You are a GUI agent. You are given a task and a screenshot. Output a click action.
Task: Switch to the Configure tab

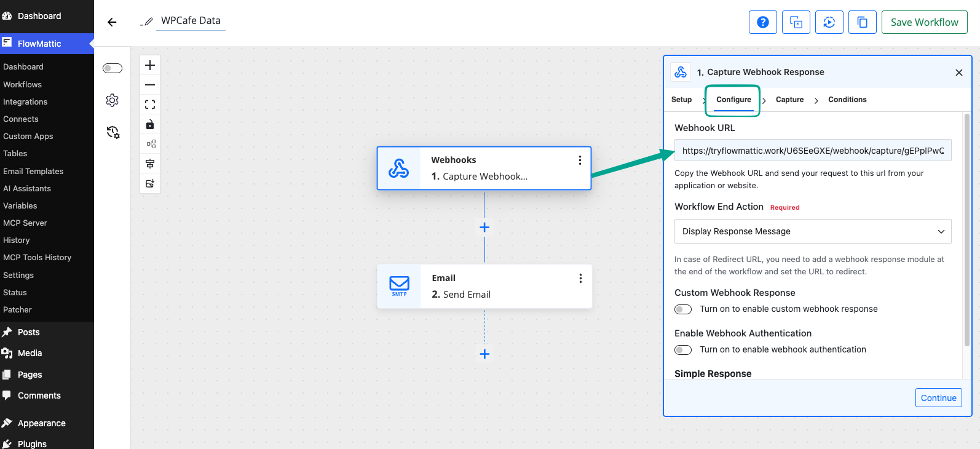click(733, 100)
